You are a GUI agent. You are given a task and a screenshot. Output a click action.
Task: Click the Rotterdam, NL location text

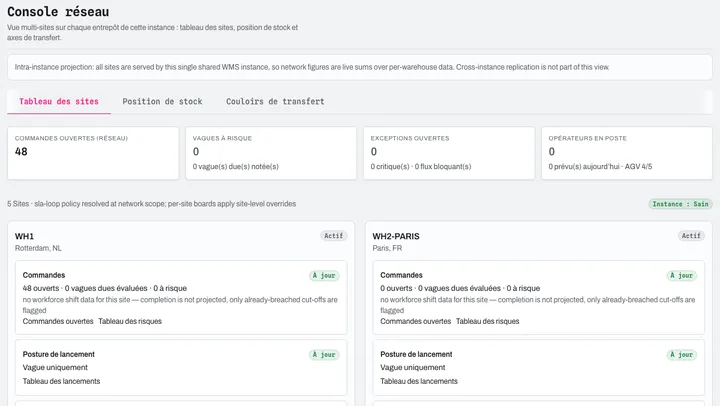(x=38, y=248)
